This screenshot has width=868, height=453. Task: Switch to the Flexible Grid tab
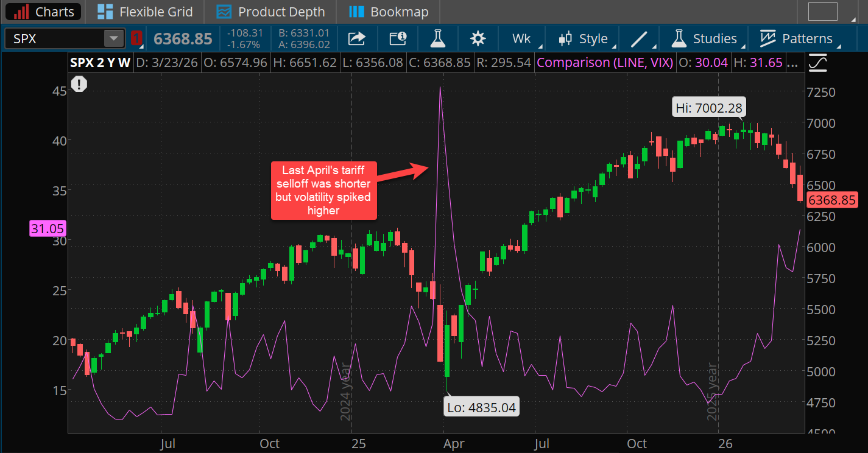tap(144, 12)
